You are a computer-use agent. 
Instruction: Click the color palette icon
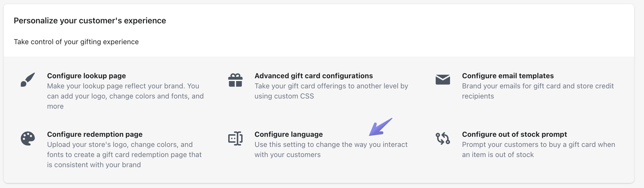(x=28, y=138)
